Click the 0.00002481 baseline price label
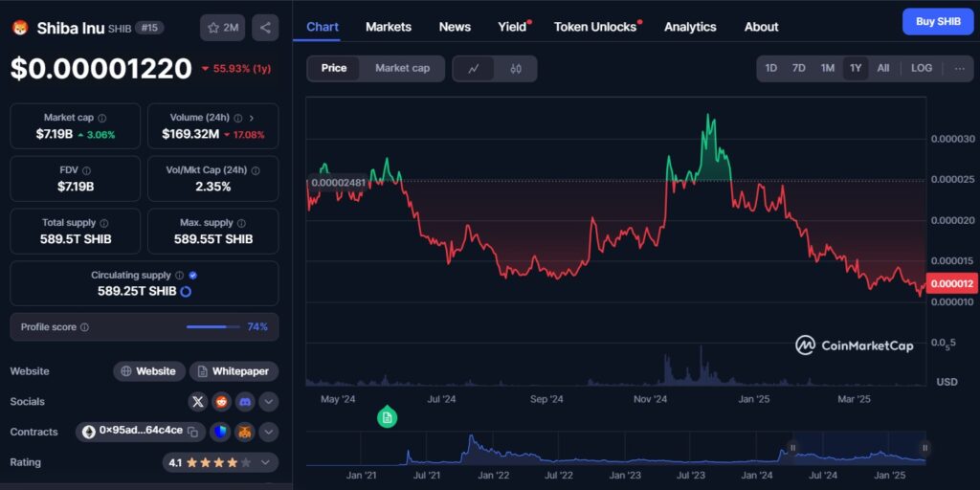Viewport: 980px width, 490px height. click(x=337, y=183)
